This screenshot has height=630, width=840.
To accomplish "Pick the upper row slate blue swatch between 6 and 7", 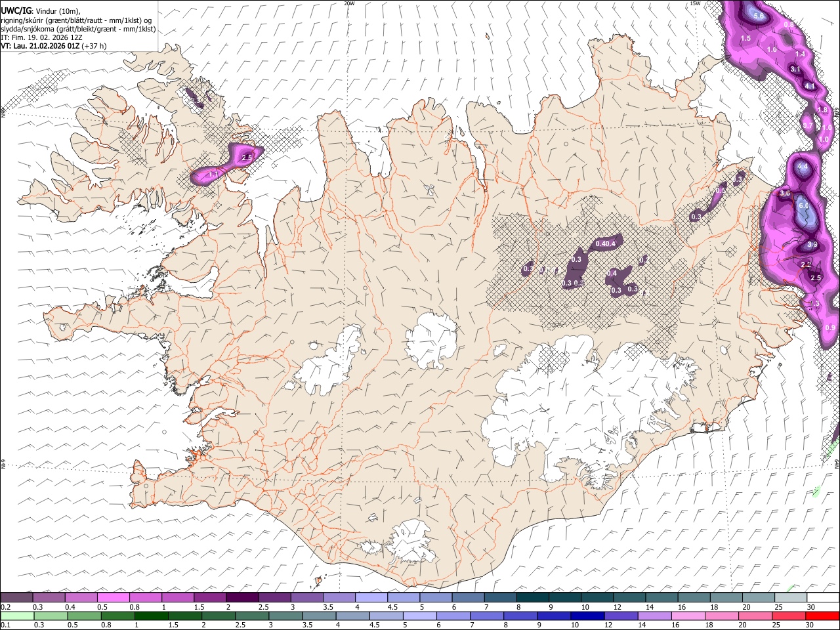I will point(469,597).
